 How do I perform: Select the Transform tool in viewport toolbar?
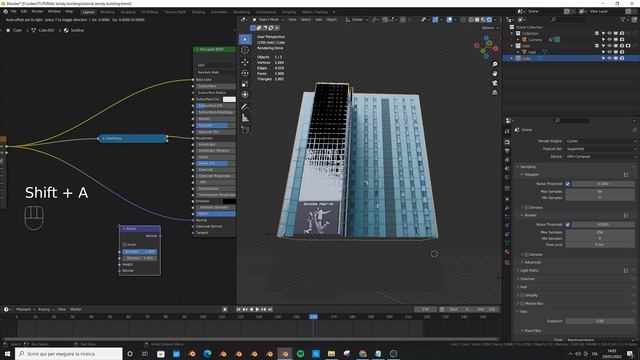[245, 95]
